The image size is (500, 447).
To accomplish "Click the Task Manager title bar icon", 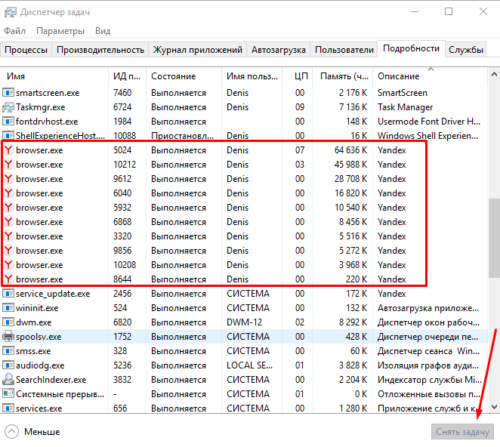I will (10, 12).
